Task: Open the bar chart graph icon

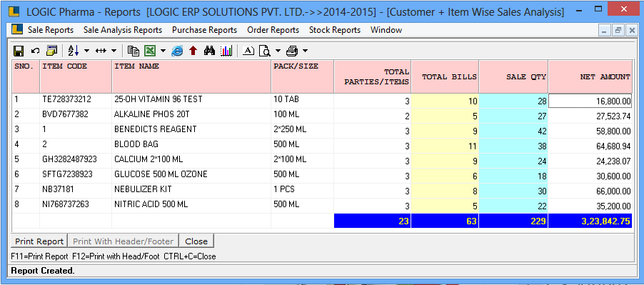Action: [226, 51]
